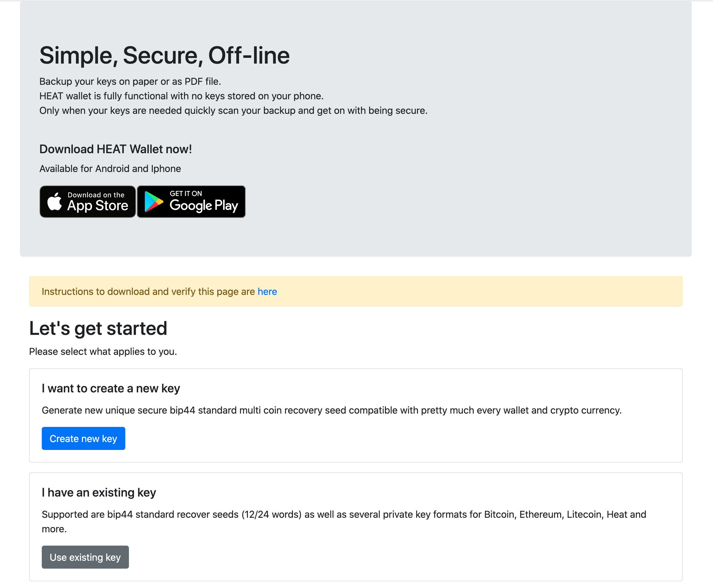Select the "I have an existing key" title

99,493
